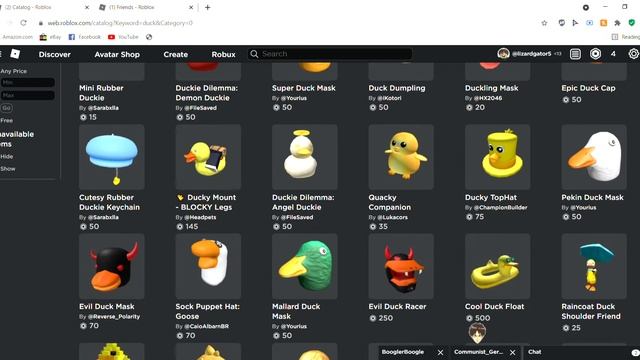Open the Duckling Mask title

pyautogui.click(x=491, y=88)
